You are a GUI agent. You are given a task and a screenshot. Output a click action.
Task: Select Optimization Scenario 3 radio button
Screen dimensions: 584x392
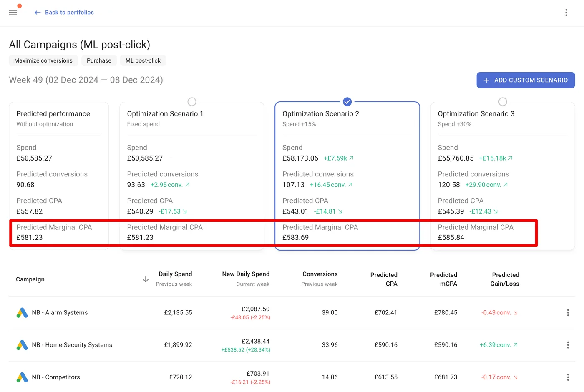(503, 102)
